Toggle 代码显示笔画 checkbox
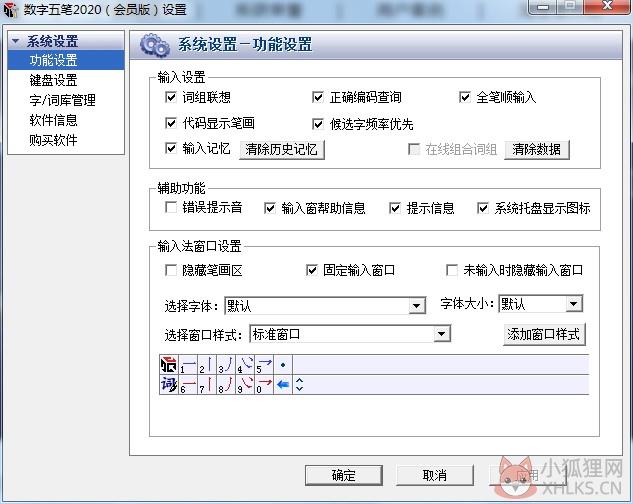This screenshot has width=633, height=504. point(171,123)
